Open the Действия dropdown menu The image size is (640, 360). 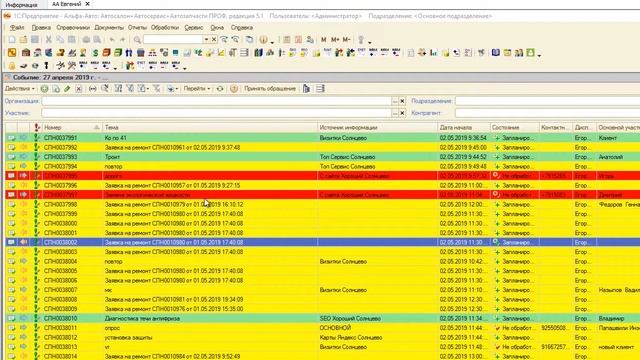coord(20,89)
